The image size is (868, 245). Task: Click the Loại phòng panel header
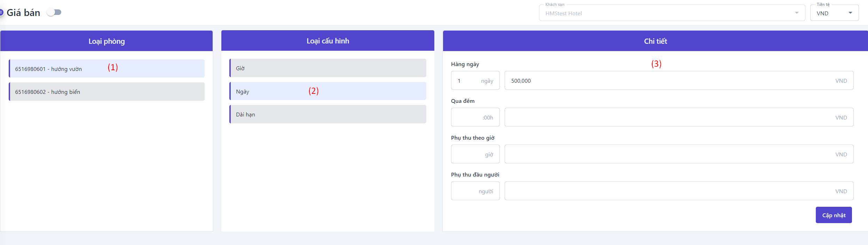[106, 41]
